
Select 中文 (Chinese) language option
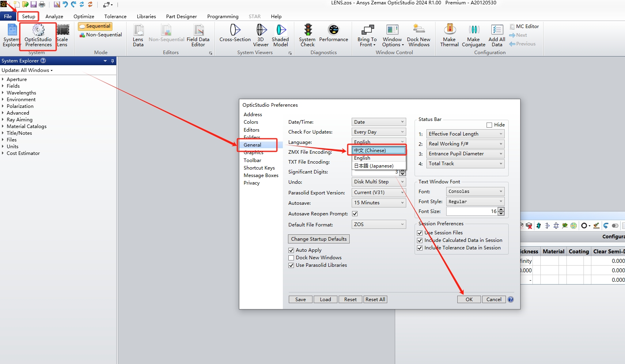click(379, 151)
